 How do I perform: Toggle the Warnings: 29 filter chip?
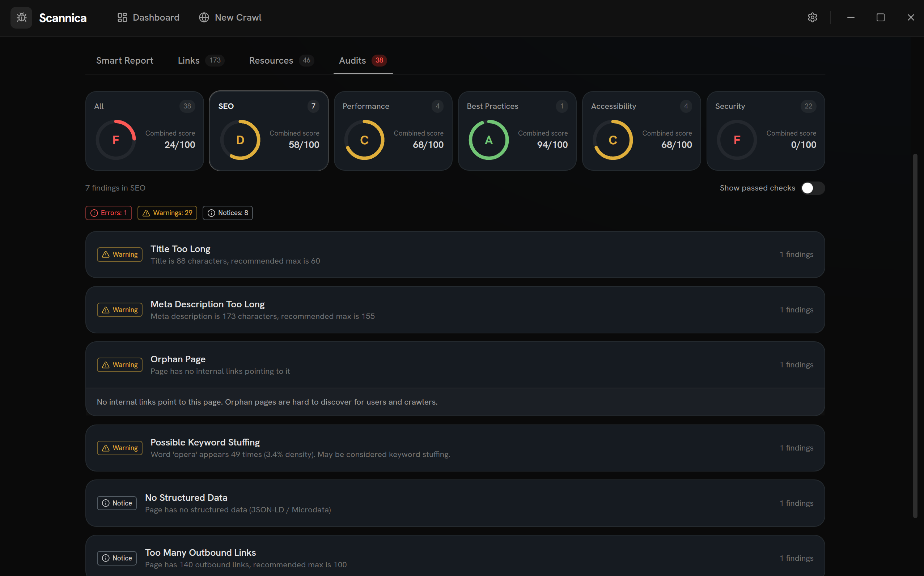167,213
